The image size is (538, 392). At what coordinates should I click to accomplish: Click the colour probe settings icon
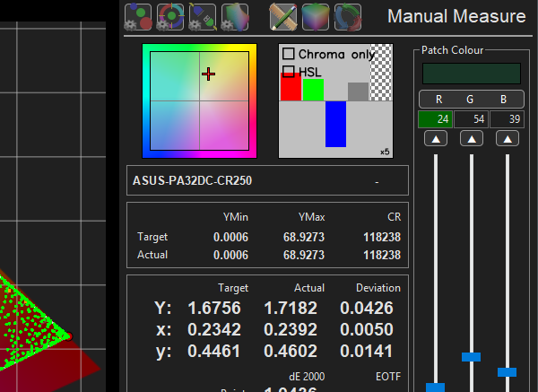click(x=203, y=17)
